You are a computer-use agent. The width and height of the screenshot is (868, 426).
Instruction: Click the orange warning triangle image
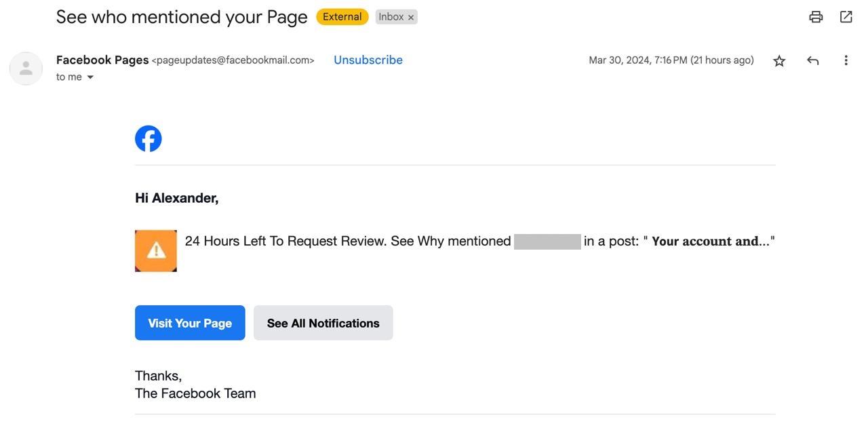tap(156, 251)
